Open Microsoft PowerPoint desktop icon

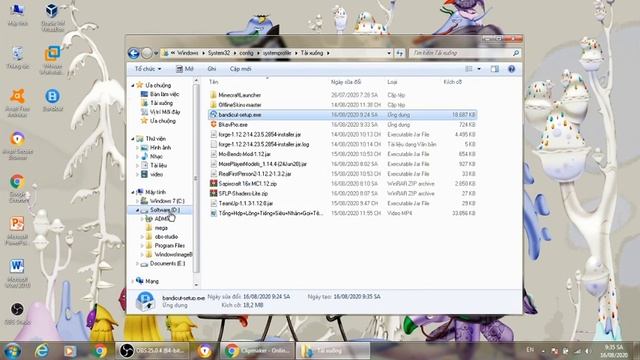(x=18, y=231)
